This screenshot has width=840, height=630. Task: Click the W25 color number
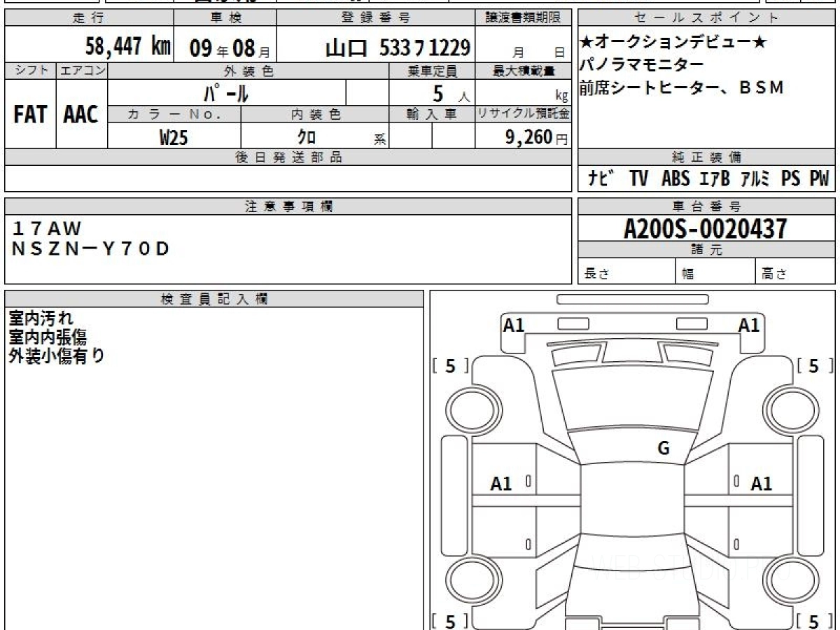174,138
